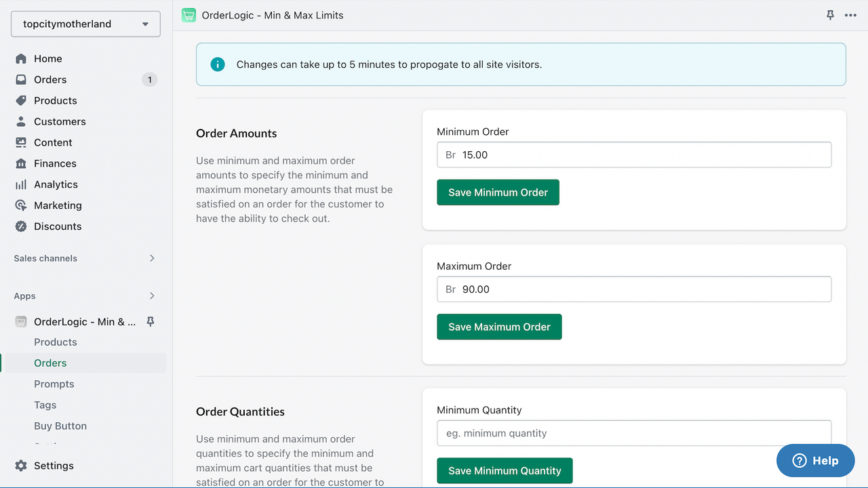Unpin OrderLogic from the top bar
The image size is (868, 488).
[x=830, y=15]
